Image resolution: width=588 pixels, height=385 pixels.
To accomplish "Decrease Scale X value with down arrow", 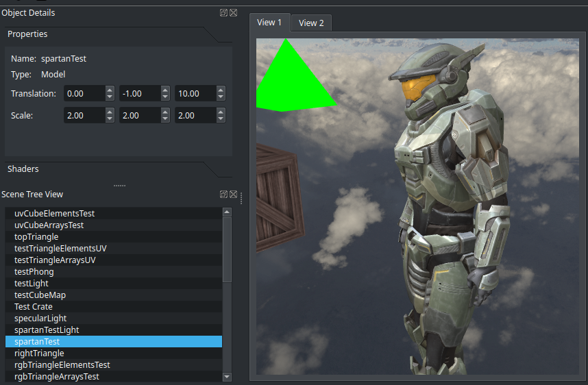I will coord(110,119).
